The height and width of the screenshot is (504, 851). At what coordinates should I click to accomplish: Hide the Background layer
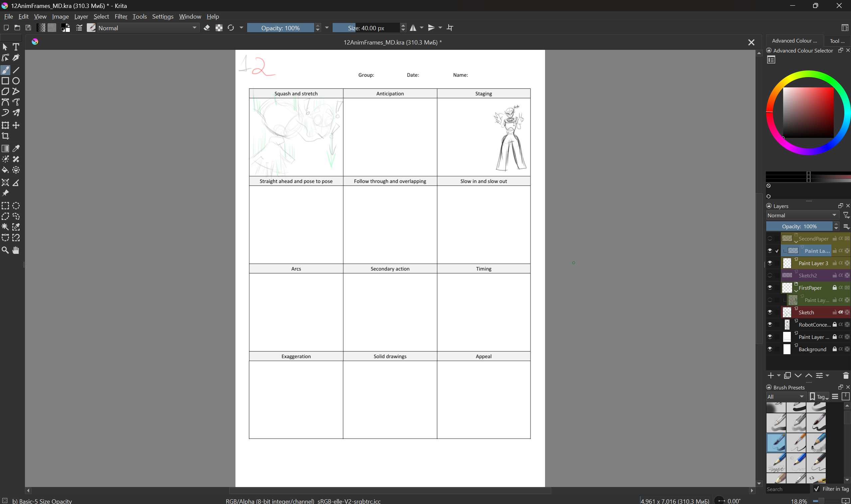770,349
